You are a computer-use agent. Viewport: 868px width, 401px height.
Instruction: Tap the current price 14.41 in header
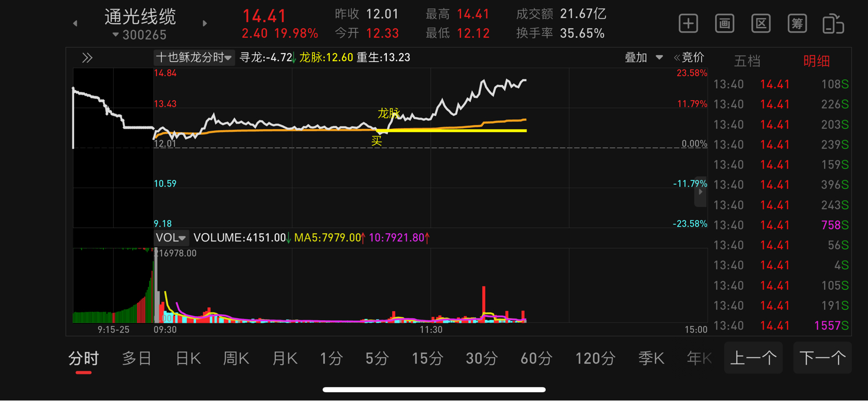pos(264,16)
